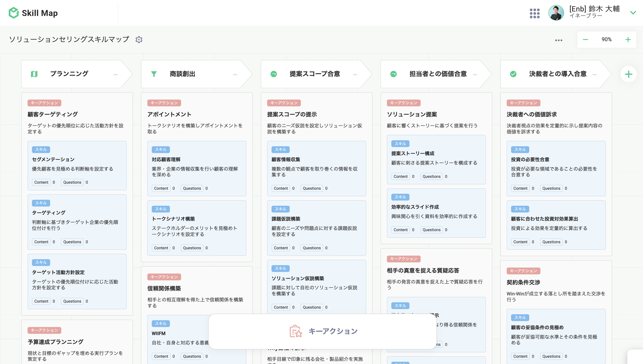The width and height of the screenshot is (643, 364).
Task: Click the スキル tag on 提案ストーリー構成
Action: pyautogui.click(x=400, y=144)
